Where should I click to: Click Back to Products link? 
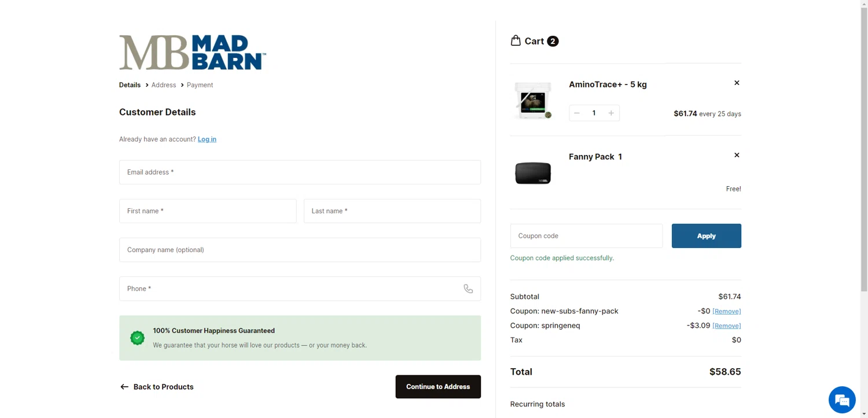tap(157, 387)
